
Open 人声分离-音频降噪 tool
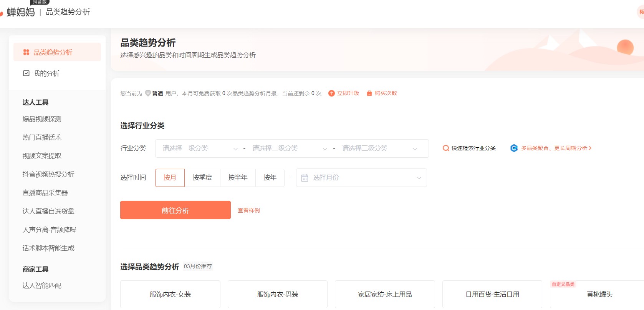(50, 230)
